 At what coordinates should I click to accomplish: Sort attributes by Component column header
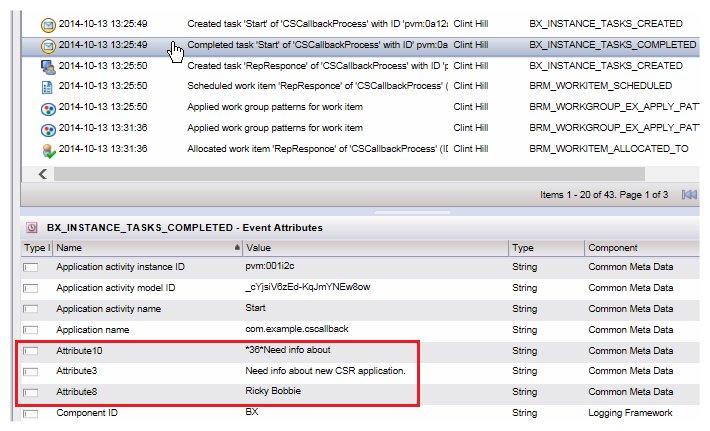point(640,247)
